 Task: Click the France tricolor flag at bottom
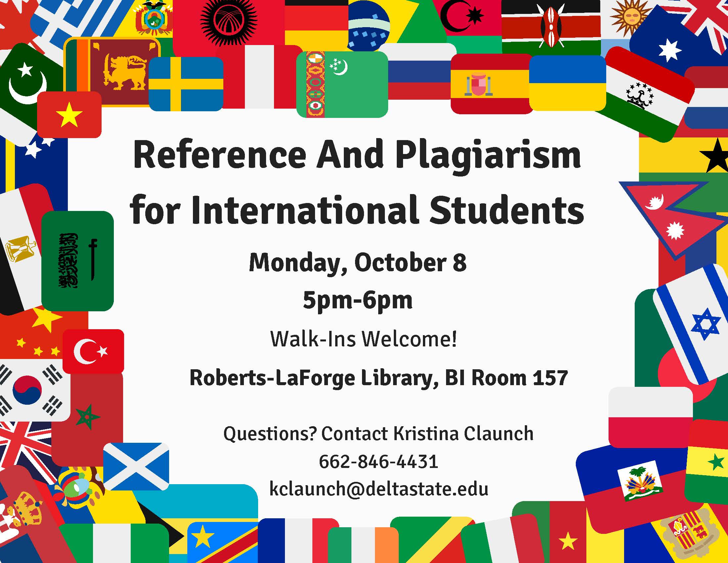click(298, 540)
